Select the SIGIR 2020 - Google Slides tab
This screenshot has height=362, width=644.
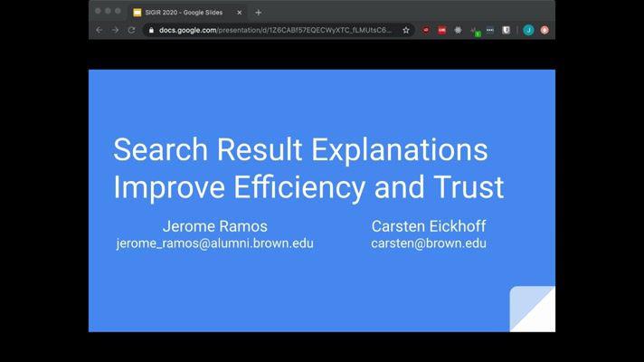point(181,13)
